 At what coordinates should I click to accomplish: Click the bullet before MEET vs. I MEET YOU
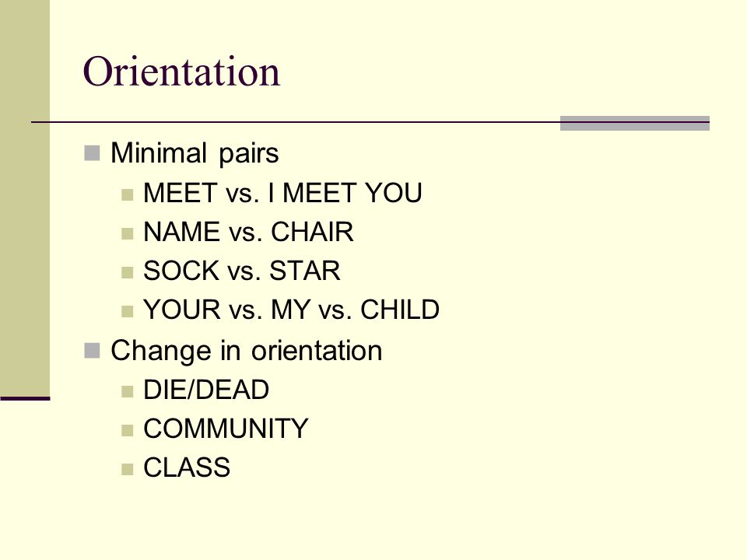127,194
